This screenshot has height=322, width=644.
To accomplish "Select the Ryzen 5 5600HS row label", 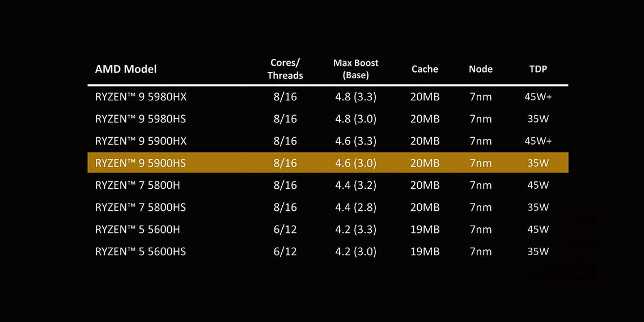I will point(141,251).
